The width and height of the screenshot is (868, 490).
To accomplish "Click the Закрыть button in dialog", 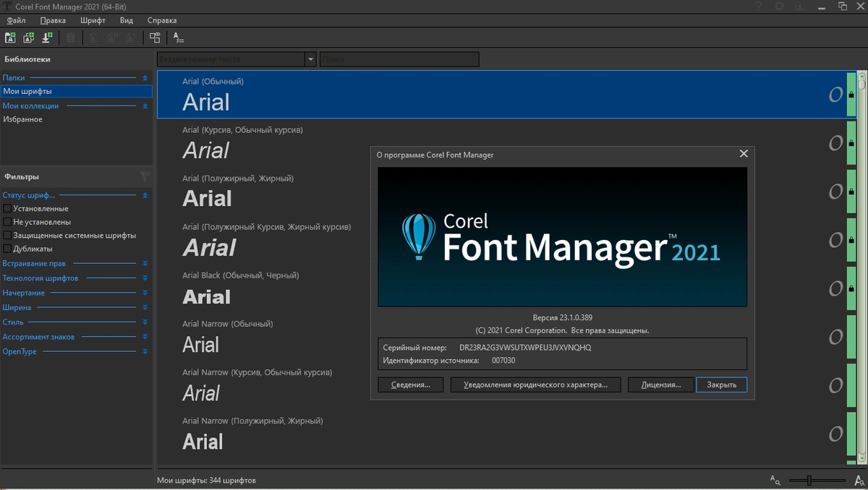I will [x=722, y=384].
